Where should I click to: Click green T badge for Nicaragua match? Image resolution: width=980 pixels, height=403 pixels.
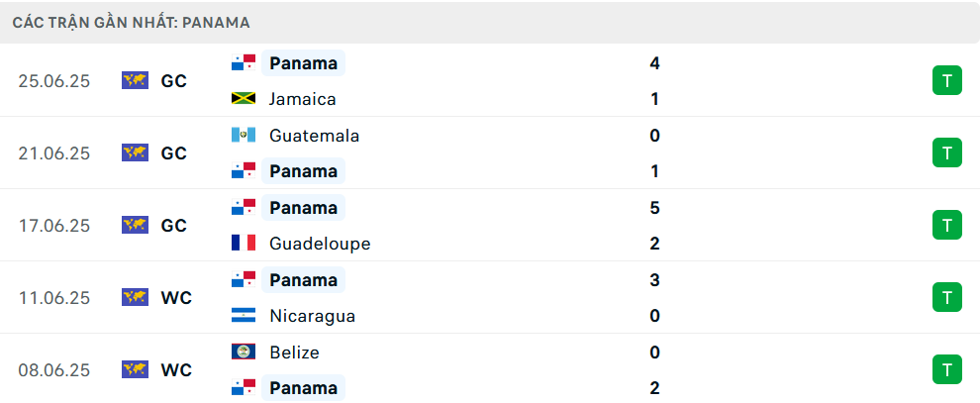tap(946, 297)
